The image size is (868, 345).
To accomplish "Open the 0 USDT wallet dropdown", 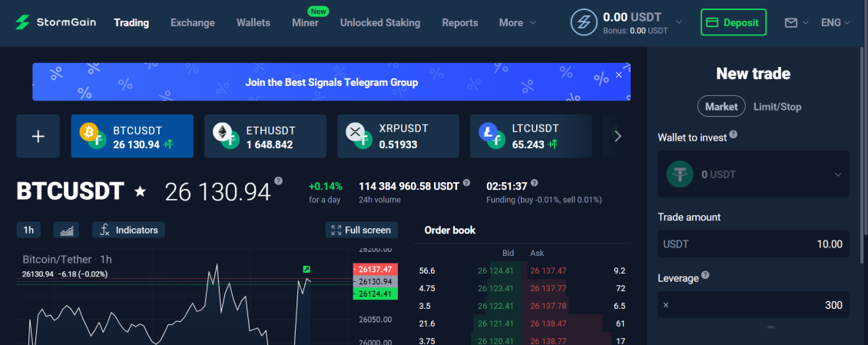I will [x=753, y=174].
